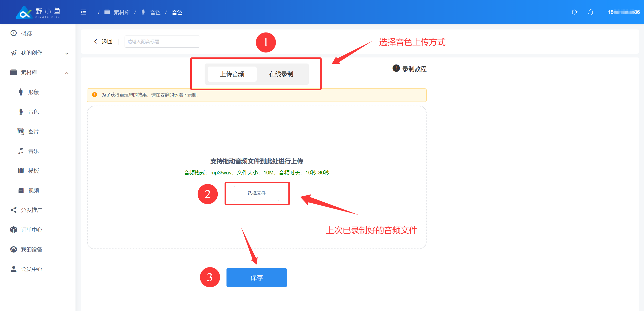Screen dimensions: 644x311
Task: Expand 我的创作 menu chevron
Action: [67, 53]
